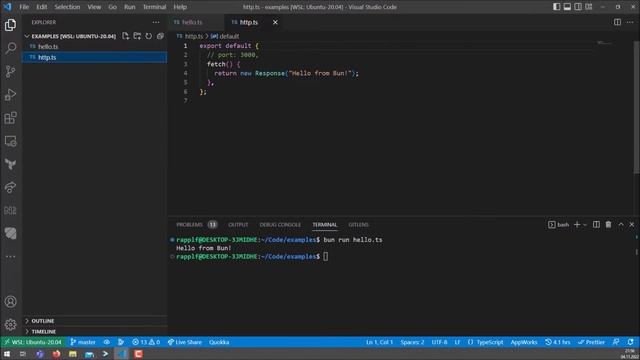Expand the Outline section
This screenshot has height=360, width=640.
[94, 321]
